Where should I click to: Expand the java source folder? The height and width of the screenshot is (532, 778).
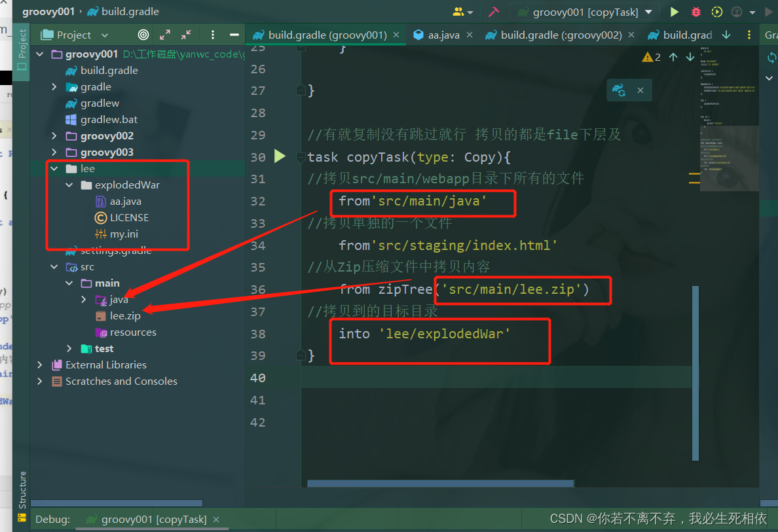[x=84, y=300]
